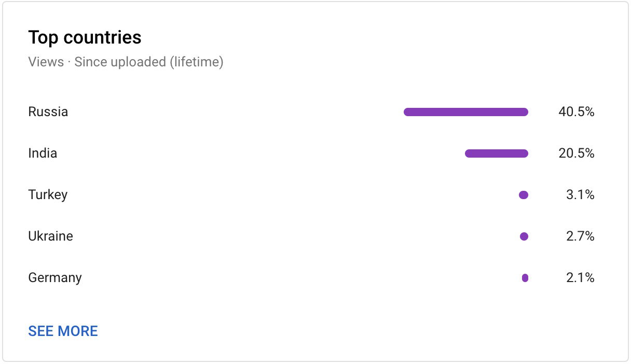The height and width of the screenshot is (364, 631).
Task: Click the Views since uploaded subtitle
Action: pos(126,62)
